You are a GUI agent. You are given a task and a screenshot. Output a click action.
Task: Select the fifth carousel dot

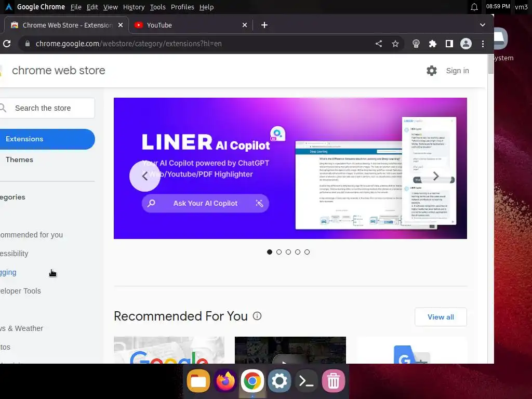307,252
